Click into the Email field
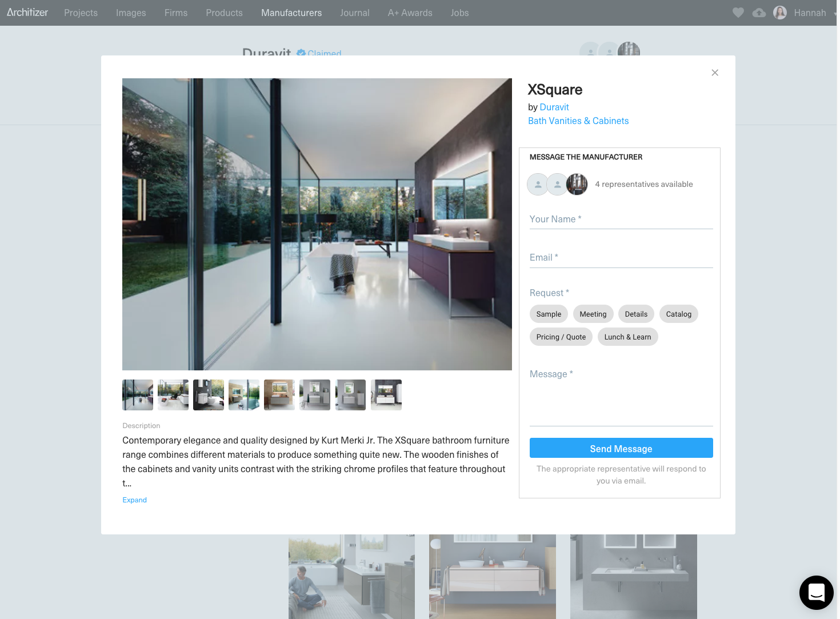 point(621,258)
